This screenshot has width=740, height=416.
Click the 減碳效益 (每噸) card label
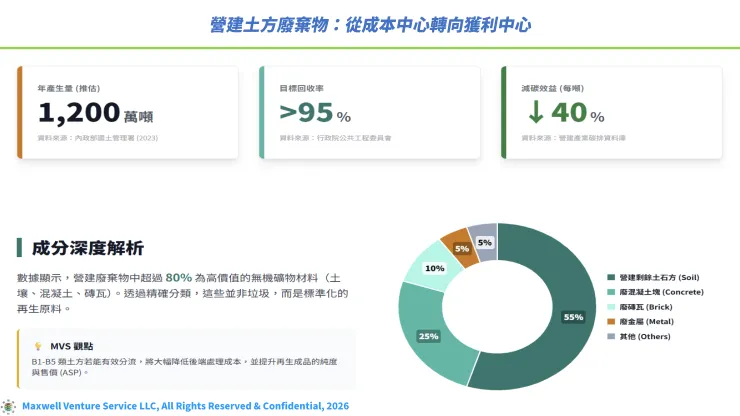553,88
